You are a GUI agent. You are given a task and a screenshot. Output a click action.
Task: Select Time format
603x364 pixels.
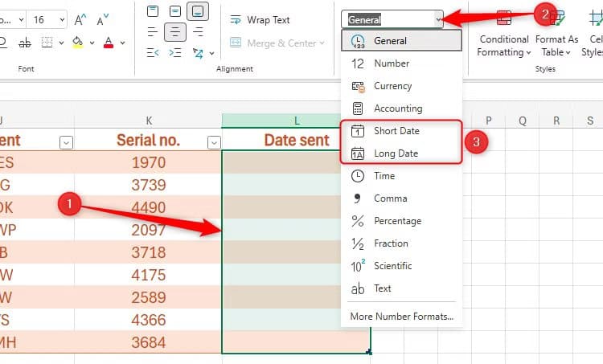click(x=401, y=176)
